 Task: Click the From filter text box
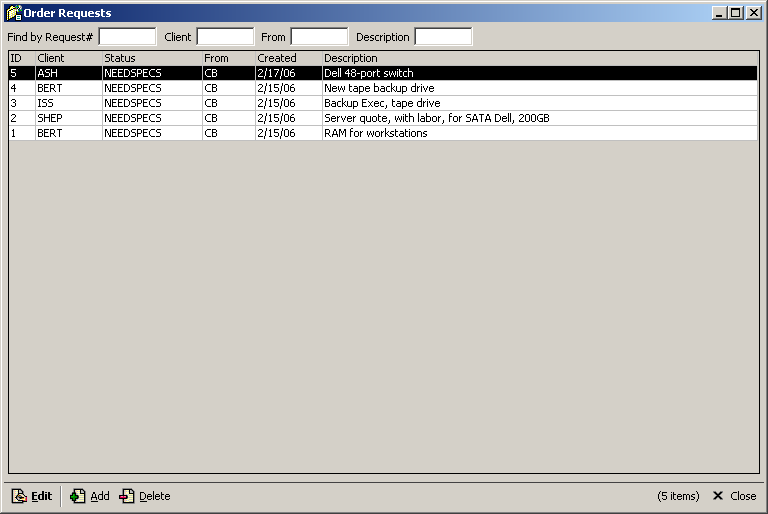coord(319,37)
